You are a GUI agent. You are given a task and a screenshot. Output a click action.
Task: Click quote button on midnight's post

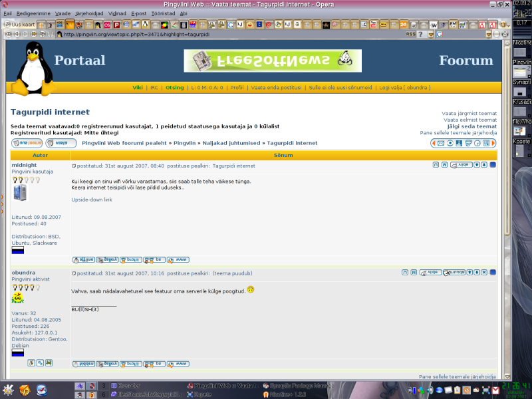(x=461, y=165)
